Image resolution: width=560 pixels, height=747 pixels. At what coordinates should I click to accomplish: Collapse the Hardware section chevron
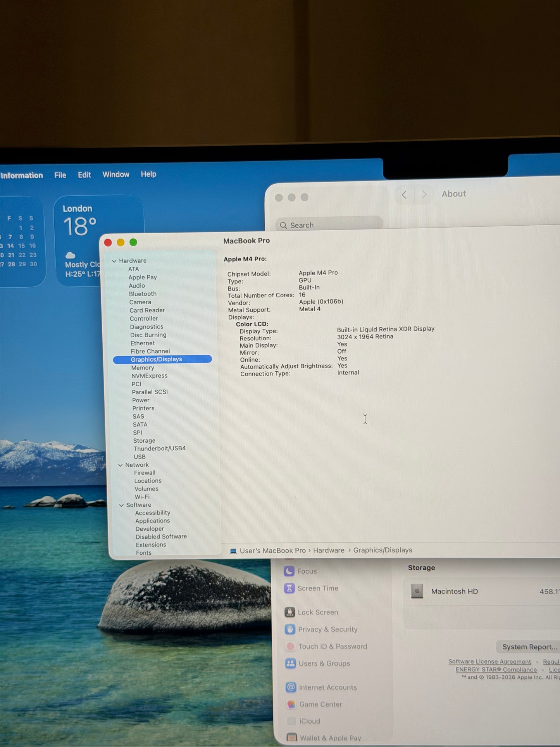point(114,261)
